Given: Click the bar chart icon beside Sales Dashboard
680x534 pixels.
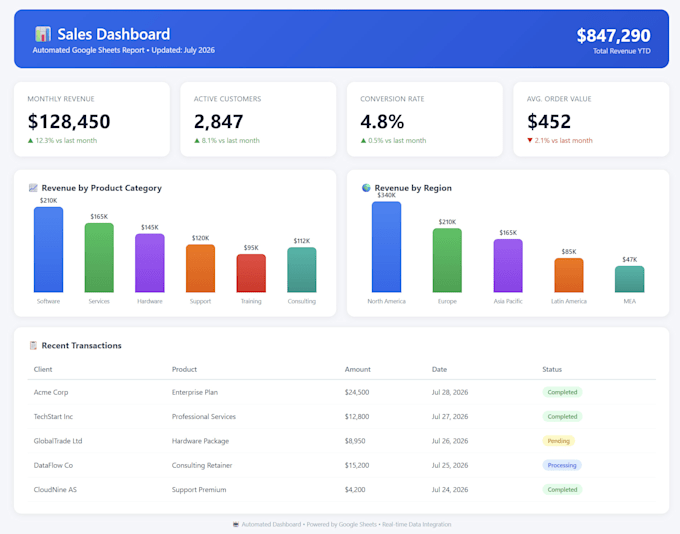Looking at the screenshot, I should point(43,34).
